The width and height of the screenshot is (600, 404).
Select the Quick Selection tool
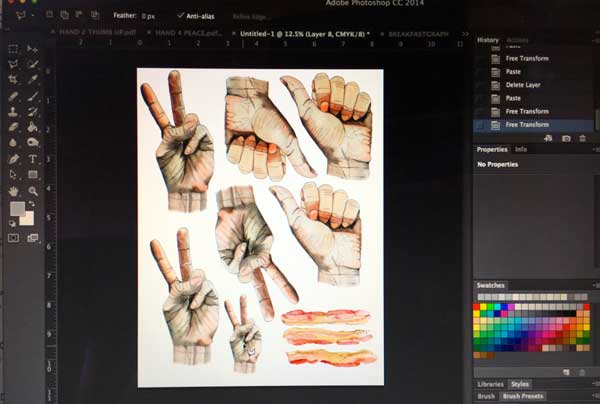[33, 64]
